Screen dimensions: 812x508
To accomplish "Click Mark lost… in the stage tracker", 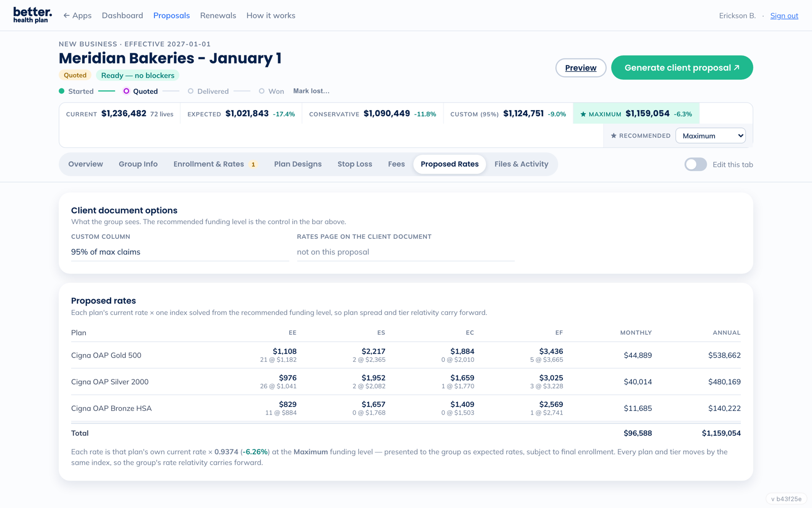I will click(311, 91).
